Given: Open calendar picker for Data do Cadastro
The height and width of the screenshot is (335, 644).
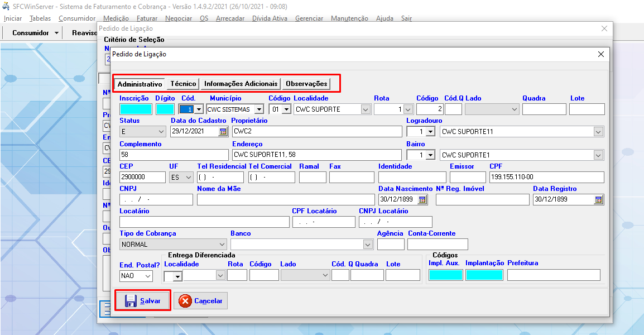Looking at the screenshot, I should 223,132.
